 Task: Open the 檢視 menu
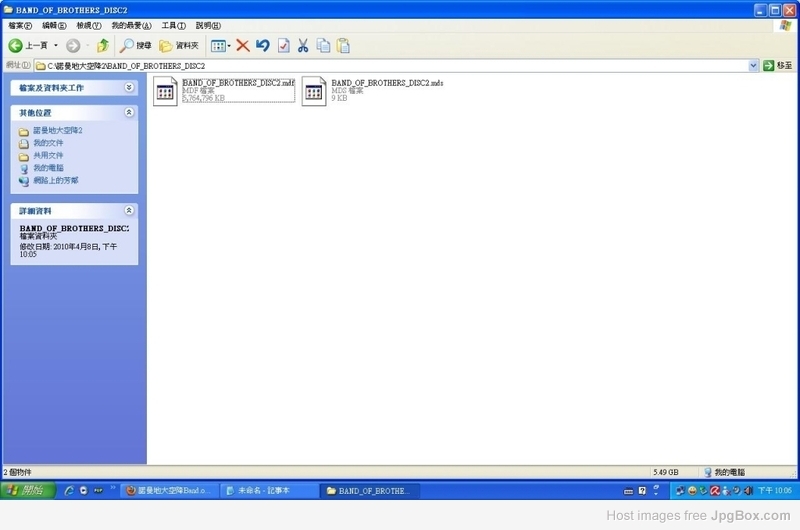89,26
